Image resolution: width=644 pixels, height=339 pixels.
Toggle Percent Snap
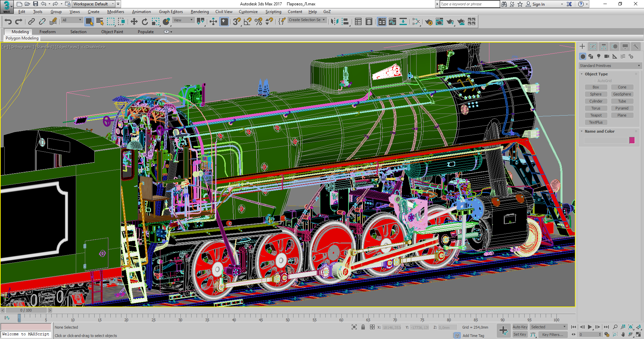[258, 22]
